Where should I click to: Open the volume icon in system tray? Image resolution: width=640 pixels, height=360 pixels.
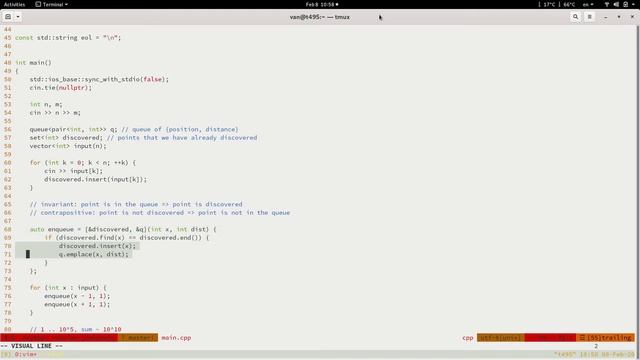(616, 4)
